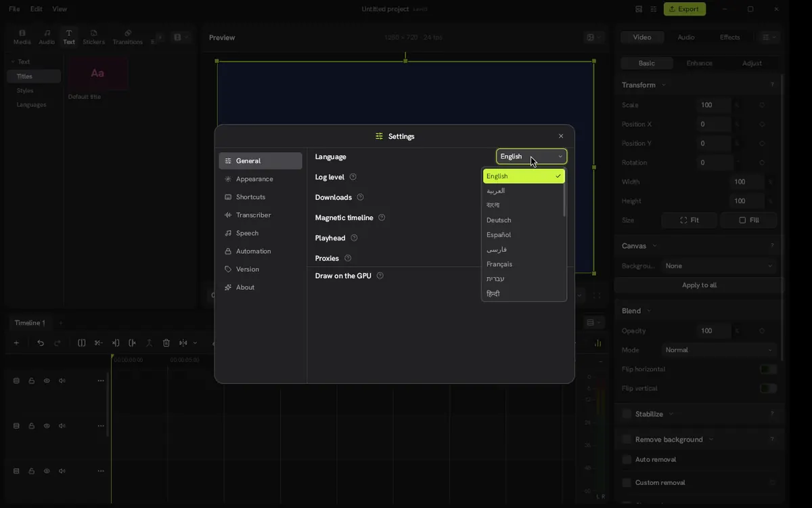This screenshot has width=812, height=508.
Task: Toggle visibility eye of third track
Action: [x=47, y=471]
